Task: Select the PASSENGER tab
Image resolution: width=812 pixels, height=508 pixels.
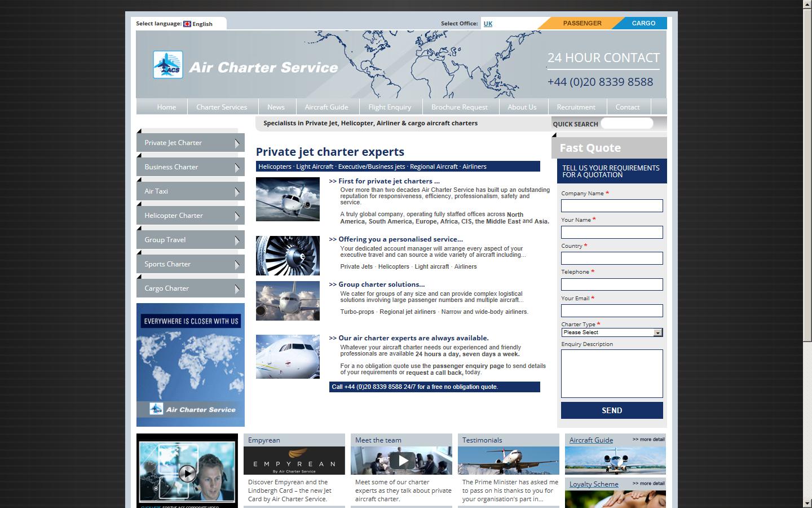Action: (582, 23)
